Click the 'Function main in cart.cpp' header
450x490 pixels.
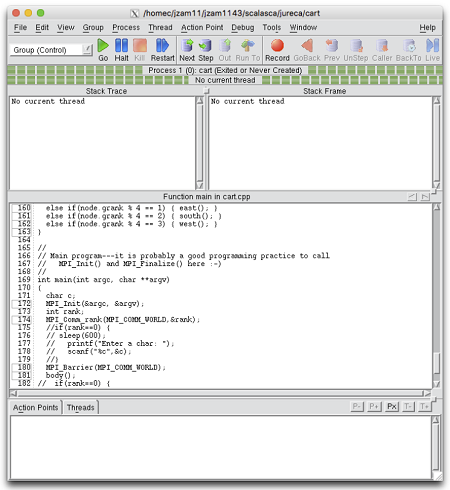coord(207,197)
